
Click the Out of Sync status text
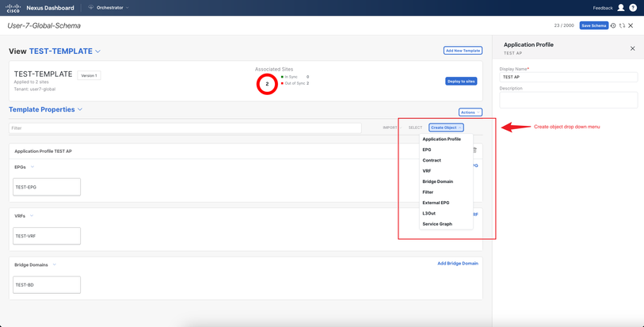(x=295, y=83)
